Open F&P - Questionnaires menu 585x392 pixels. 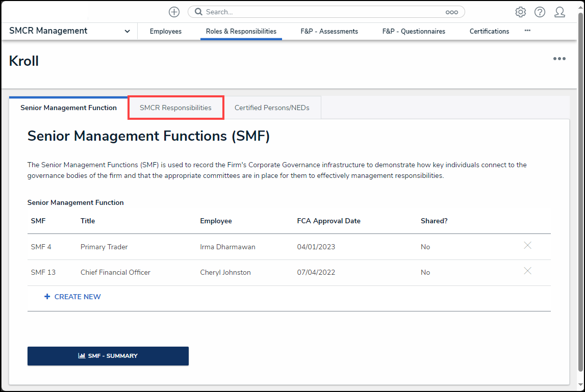click(414, 31)
